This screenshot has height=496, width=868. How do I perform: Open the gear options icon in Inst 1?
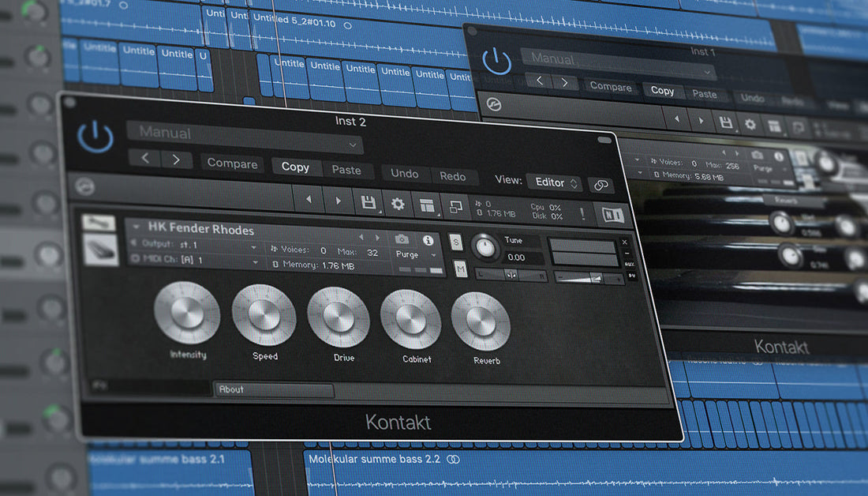(x=750, y=125)
